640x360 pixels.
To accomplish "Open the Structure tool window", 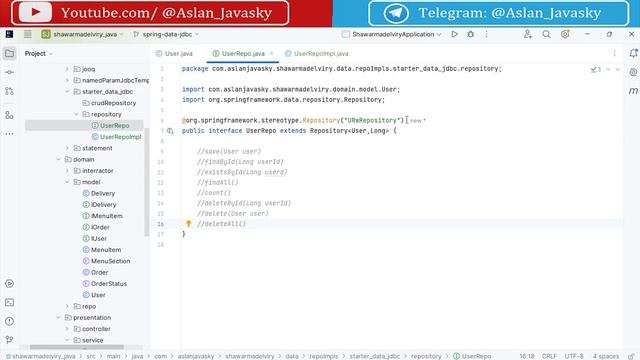I will tap(9, 116).
